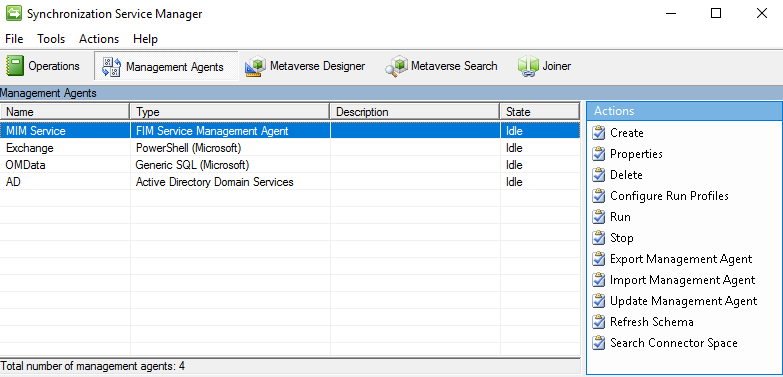Switch to the Management Agents tab
This screenshot has height=377, width=783.
(166, 66)
